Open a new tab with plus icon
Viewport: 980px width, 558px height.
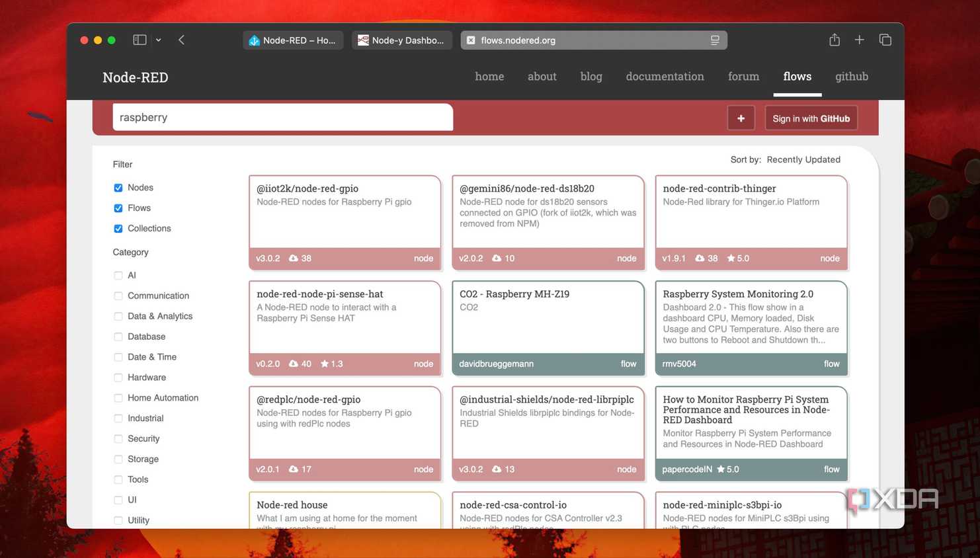click(x=859, y=40)
